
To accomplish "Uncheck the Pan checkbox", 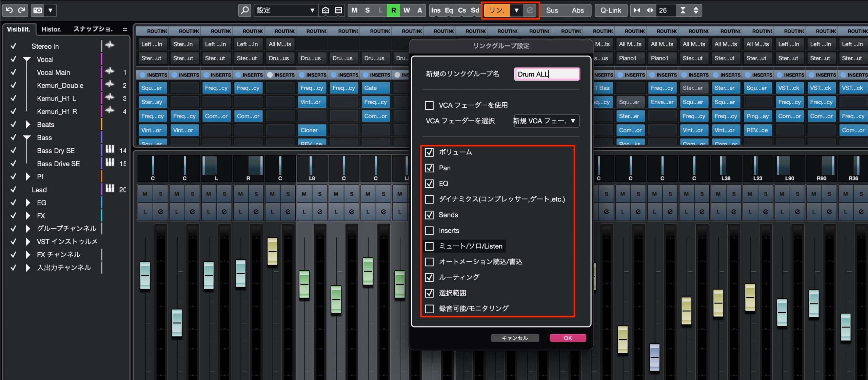I will click(429, 168).
